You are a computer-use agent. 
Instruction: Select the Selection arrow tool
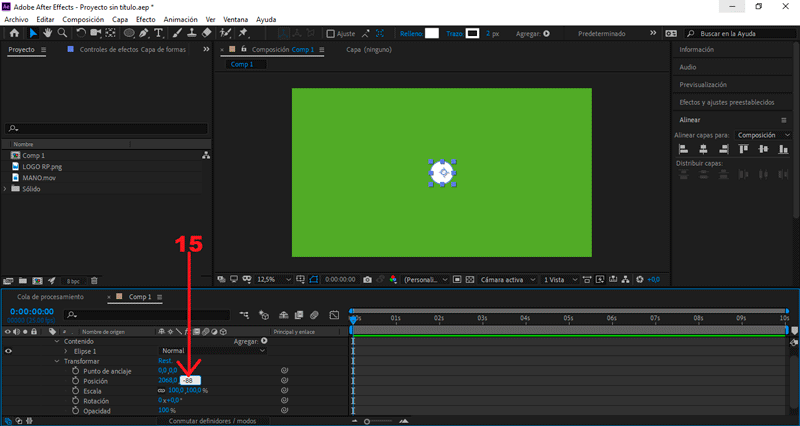pos(33,33)
